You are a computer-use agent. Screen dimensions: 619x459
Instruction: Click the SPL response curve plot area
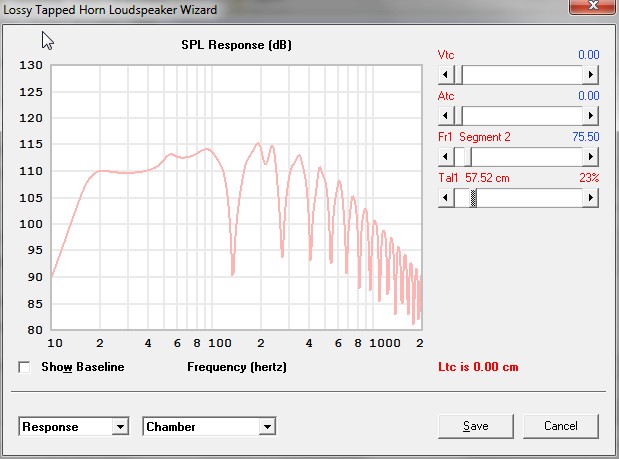[x=237, y=197]
